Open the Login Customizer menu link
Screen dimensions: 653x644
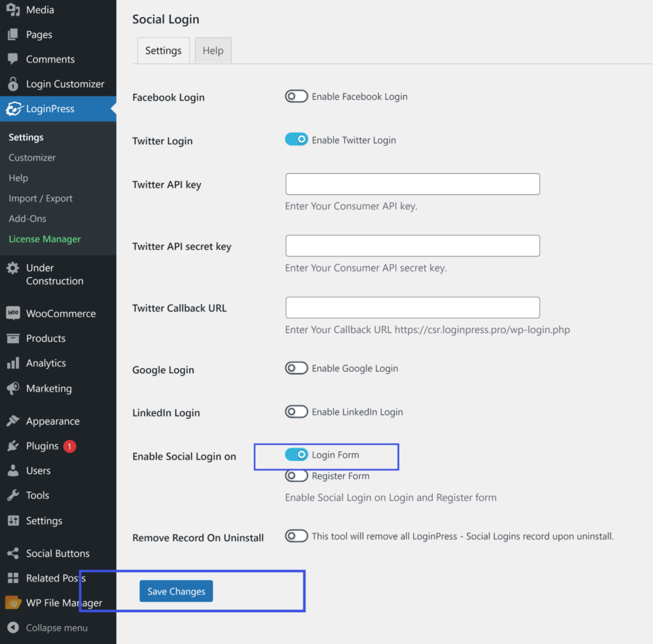[65, 84]
